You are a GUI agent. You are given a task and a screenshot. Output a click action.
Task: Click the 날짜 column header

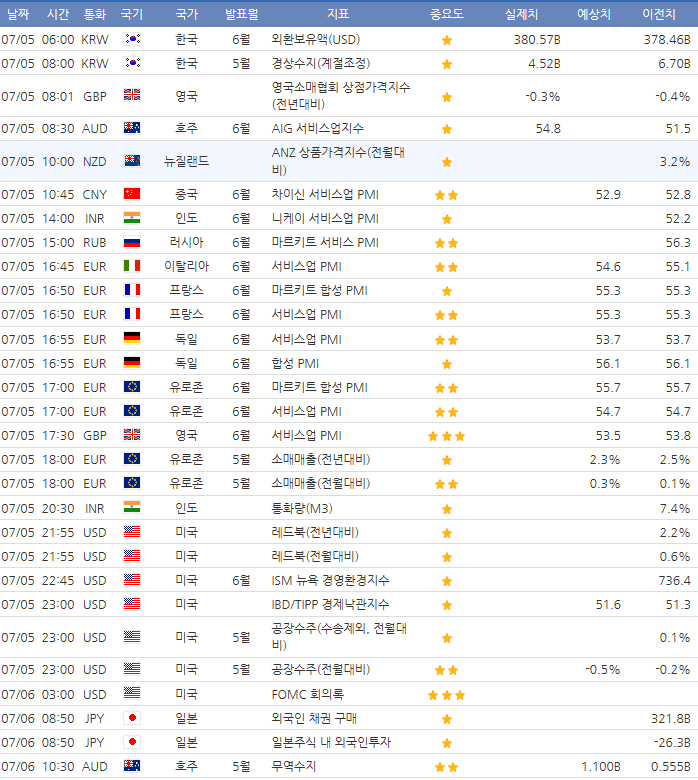pos(18,14)
